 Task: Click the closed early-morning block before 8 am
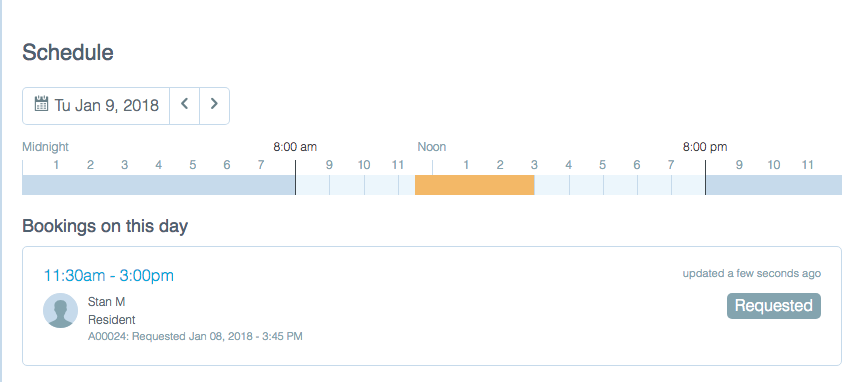coord(159,185)
